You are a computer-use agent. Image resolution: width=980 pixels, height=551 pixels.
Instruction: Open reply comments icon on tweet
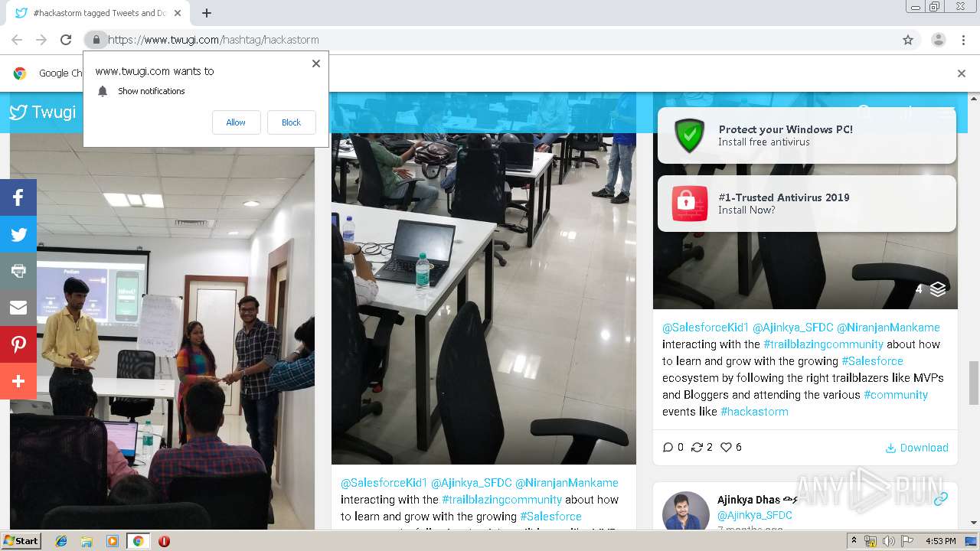click(x=668, y=448)
